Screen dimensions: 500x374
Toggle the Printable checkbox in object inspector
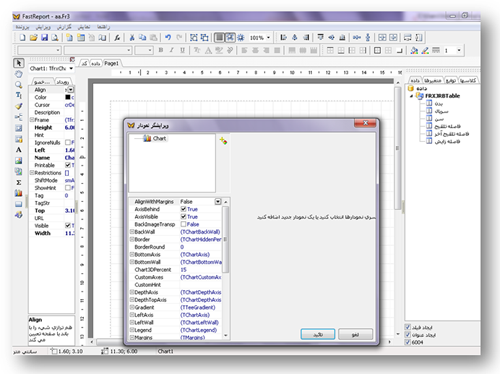tap(68, 165)
